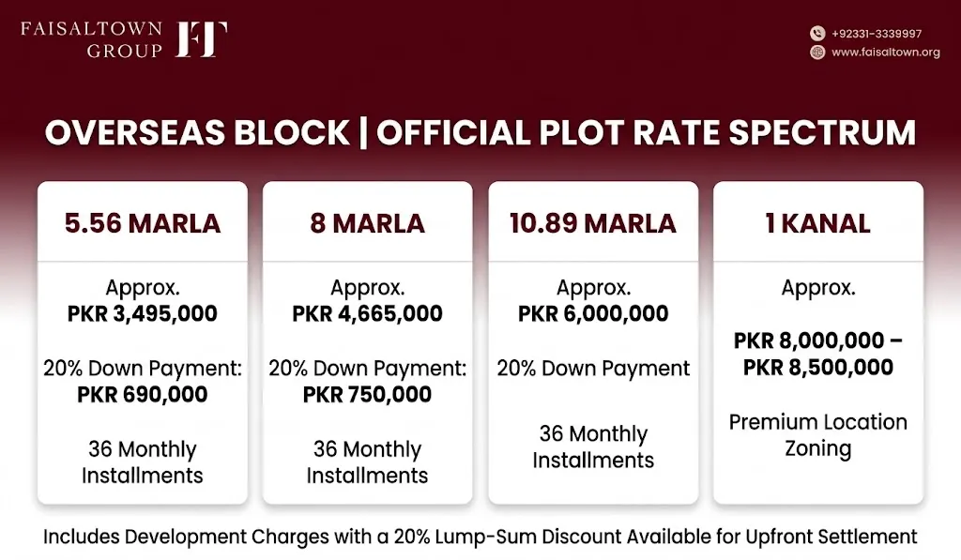The height and width of the screenshot is (560, 961).
Task: Click the PKR 6,000,000 price
Action: (593, 313)
